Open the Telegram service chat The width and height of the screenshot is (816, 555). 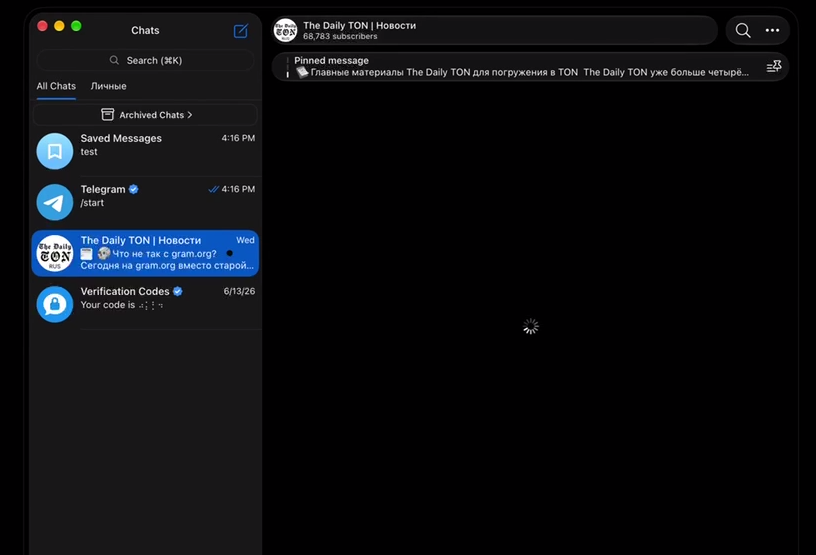tap(145, 202)
